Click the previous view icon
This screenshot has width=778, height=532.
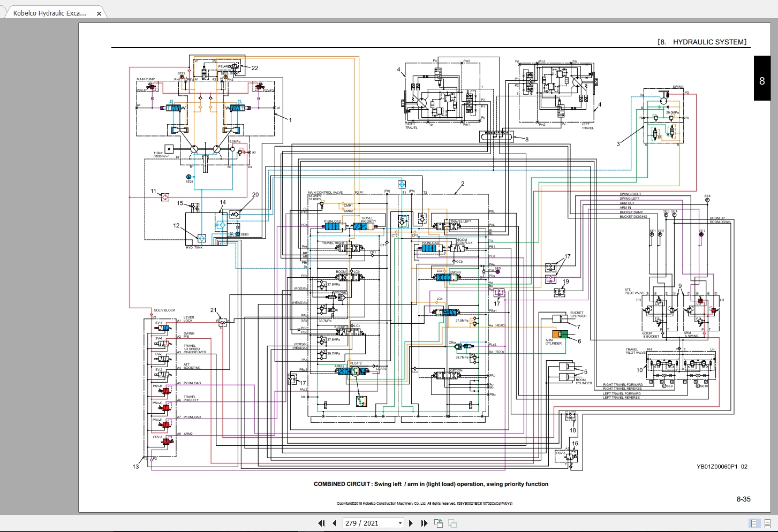(439, 523)
